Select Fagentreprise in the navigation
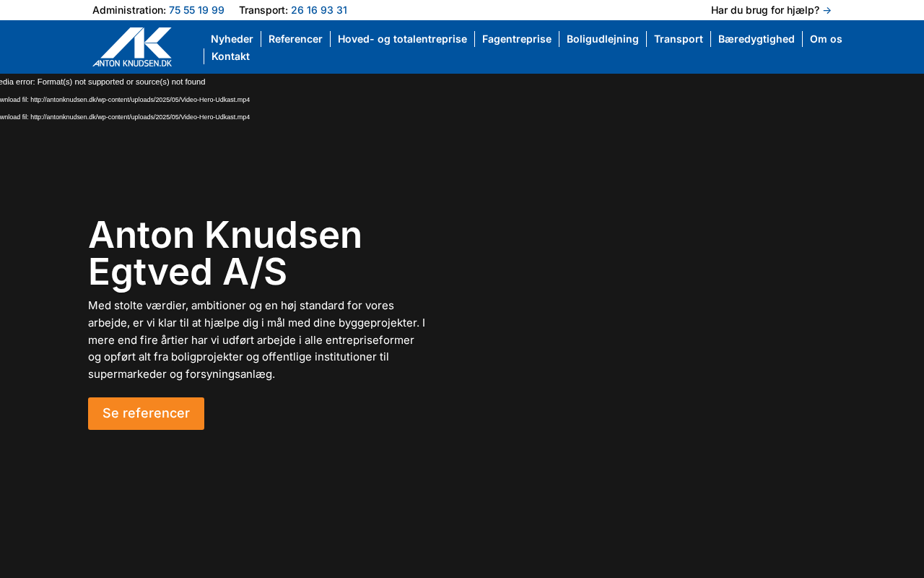The image size is (924, 578). pyautogui.click(x=517, y=39)
